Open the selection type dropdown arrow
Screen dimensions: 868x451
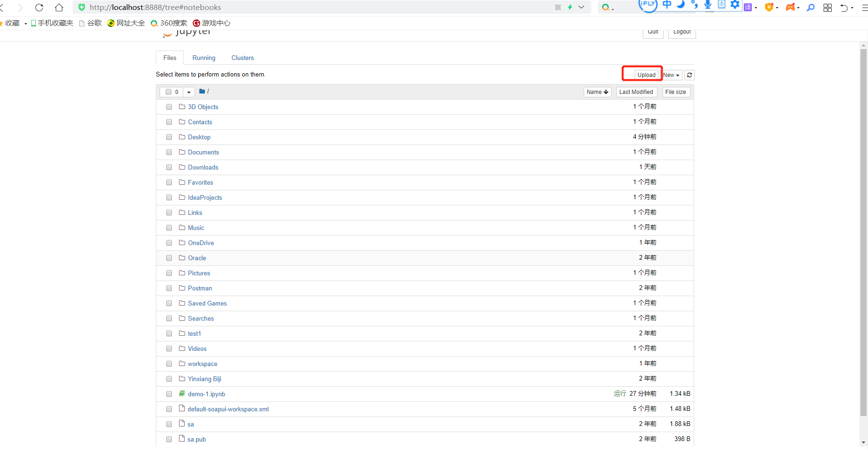[x=189, y=92]
